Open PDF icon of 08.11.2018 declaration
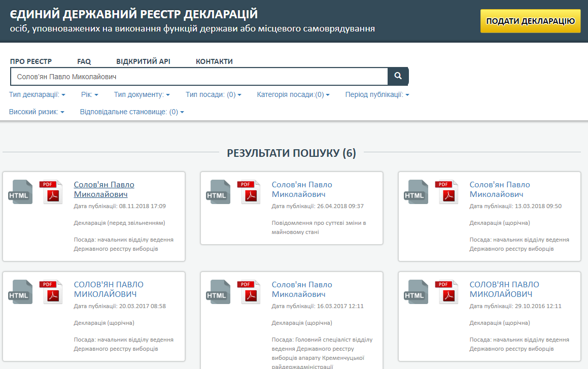This screenshot has height=369, width=588. click(51, 192)
